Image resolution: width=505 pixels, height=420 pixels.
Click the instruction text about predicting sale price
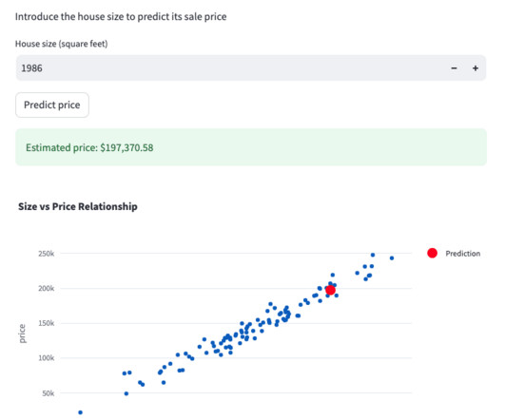point(121,16)
